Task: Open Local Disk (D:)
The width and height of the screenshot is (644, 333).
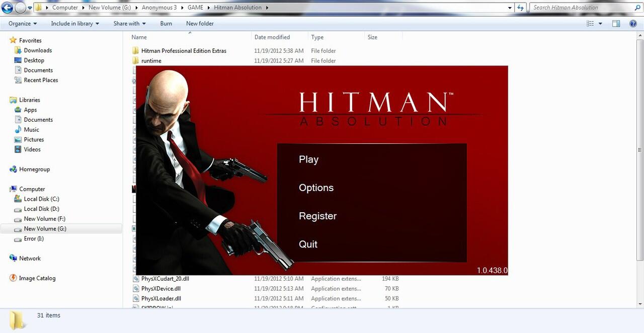Action: click(x=41, y=209)
